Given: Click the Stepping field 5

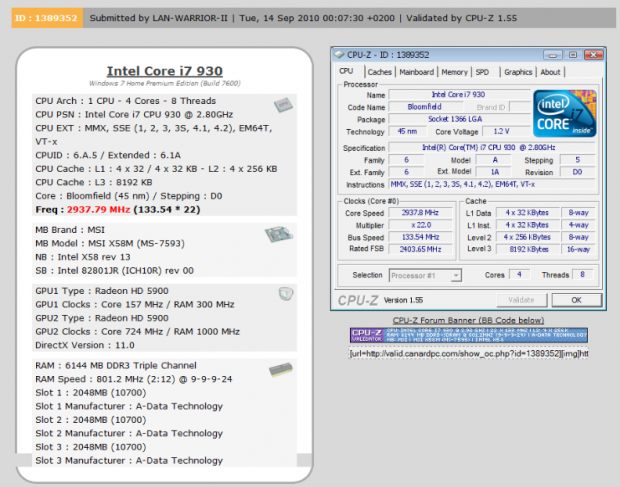Looking at the screenshot, I should click(577, 160).
